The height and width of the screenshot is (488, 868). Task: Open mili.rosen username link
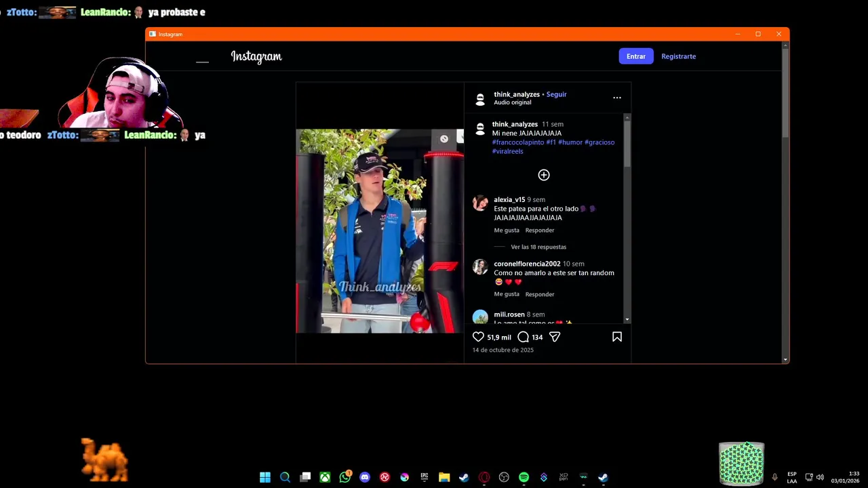click(509, 314)
